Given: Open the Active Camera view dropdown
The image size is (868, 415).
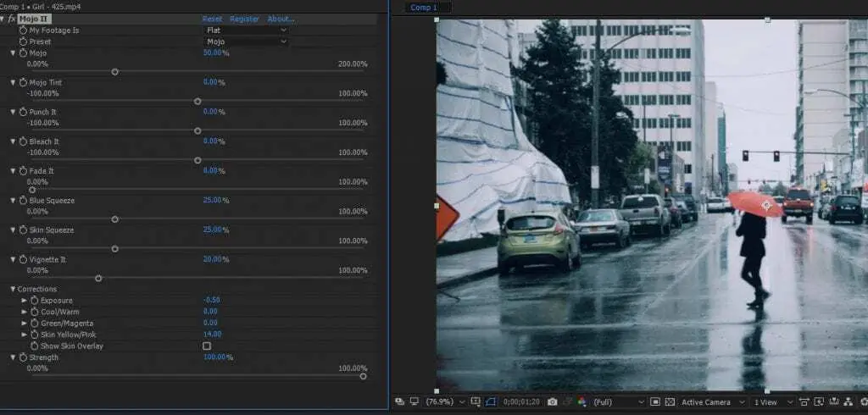Looking at the screenshot, I should [714, 401].
